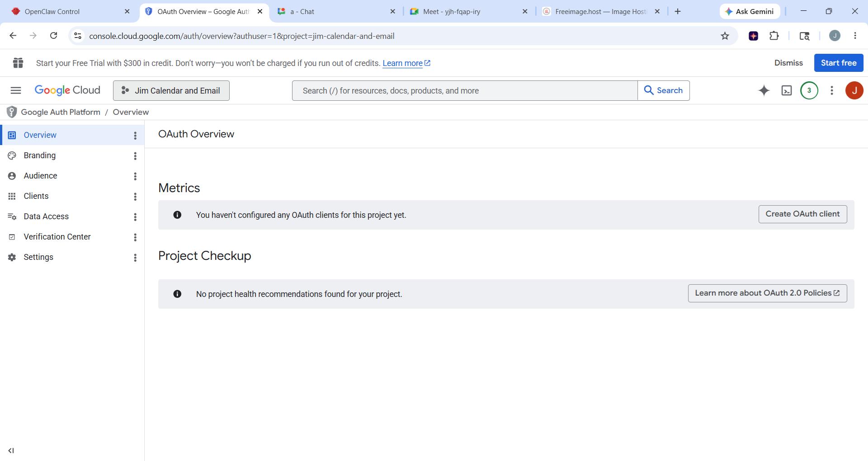
Task: Open the browser extensions puzzle icon
Action: (774, 36)
